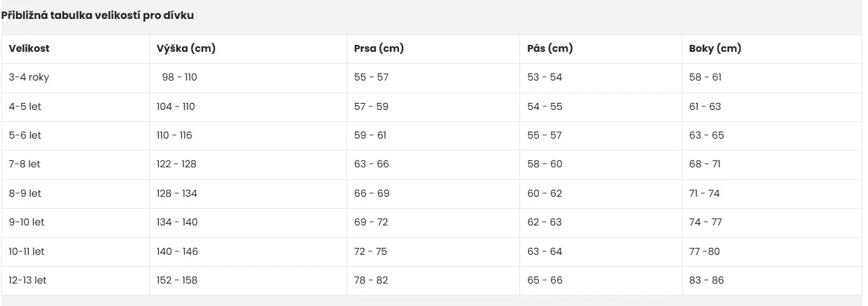Click the 'Prsa (cm)' column header
Image resolution: width=868 pixels, height=306 pixels.
tap(379, 49)
